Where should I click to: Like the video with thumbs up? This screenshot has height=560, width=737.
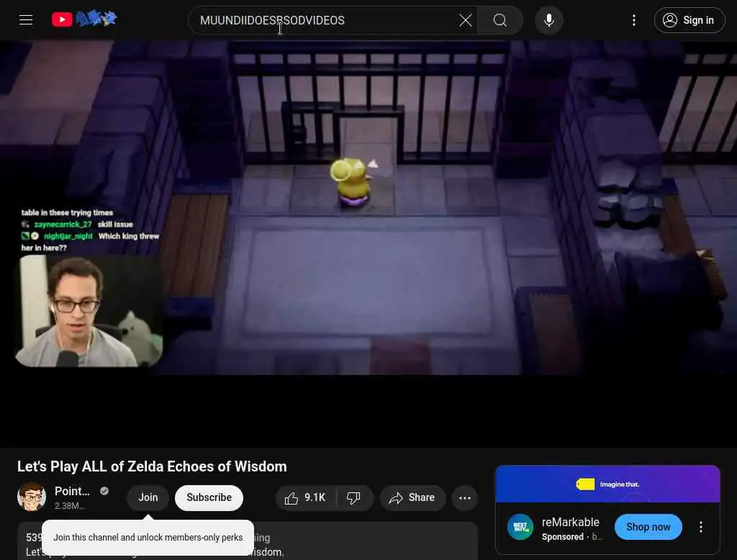point(306,497)
